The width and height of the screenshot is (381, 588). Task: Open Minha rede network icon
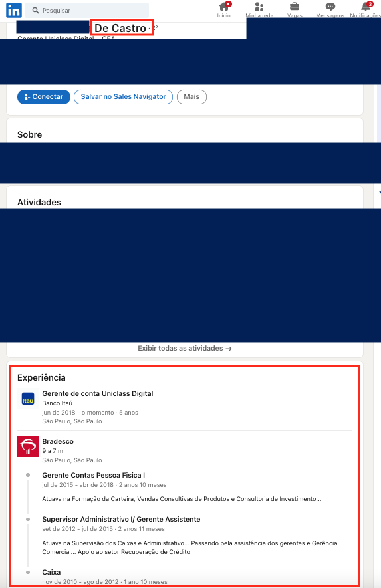point(259,7)
